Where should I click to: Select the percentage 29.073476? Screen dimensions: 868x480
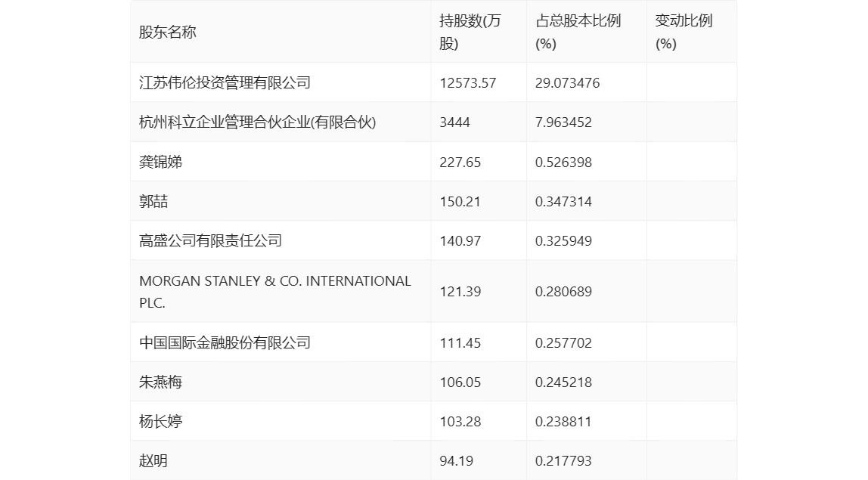[567, 83]
